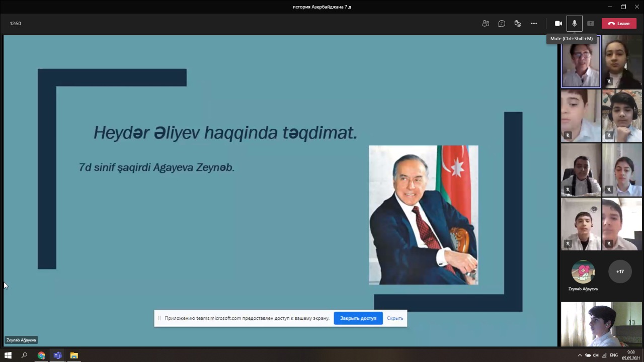This screenshot has height=362, width=644.
Task: Click the slide title Heydər Əliyev haqqinda təqdimat
Action: (225, 133)
